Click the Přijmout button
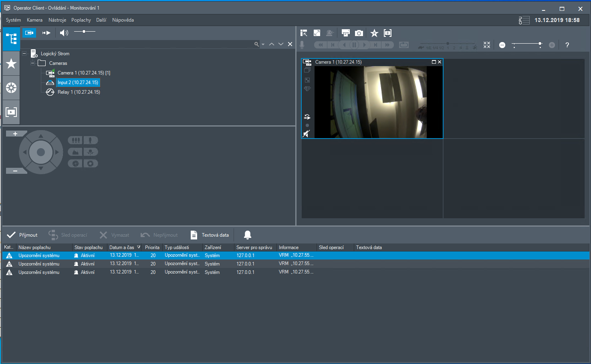This screenshot has height=364, width=591. (x=23, y=235)
